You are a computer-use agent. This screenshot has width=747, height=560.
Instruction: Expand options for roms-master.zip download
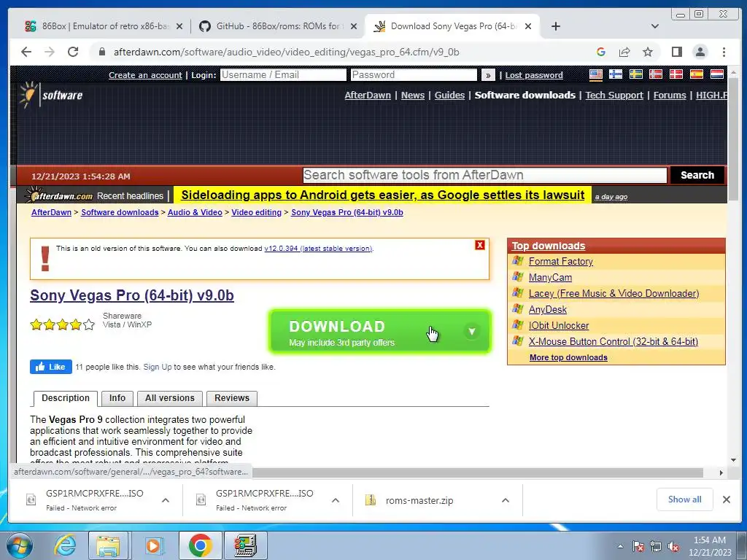(x=506, y=500)
